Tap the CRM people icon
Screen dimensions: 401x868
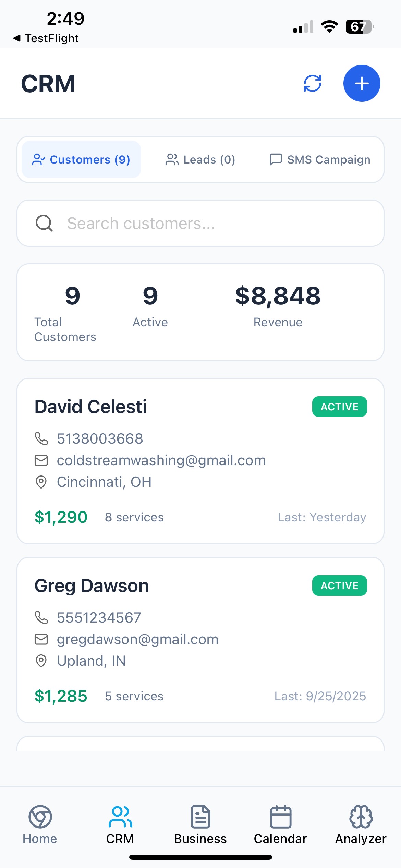[120, 817]
